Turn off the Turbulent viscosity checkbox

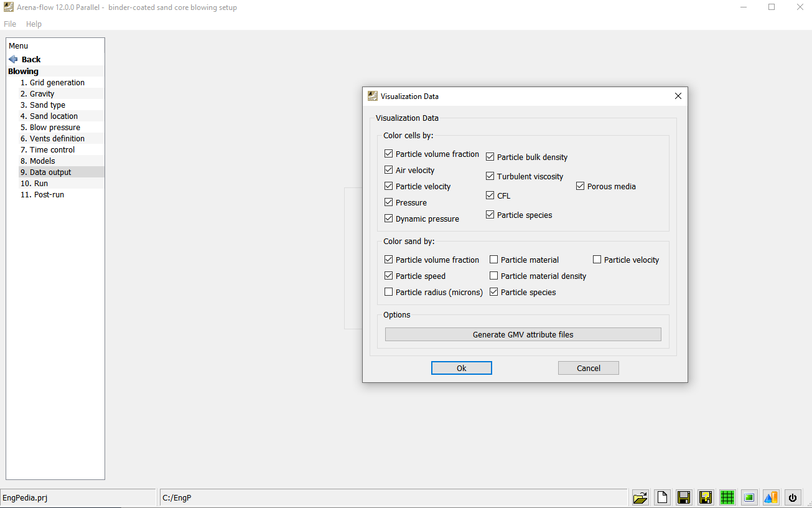pyautogui.click(x=490, y=176)
